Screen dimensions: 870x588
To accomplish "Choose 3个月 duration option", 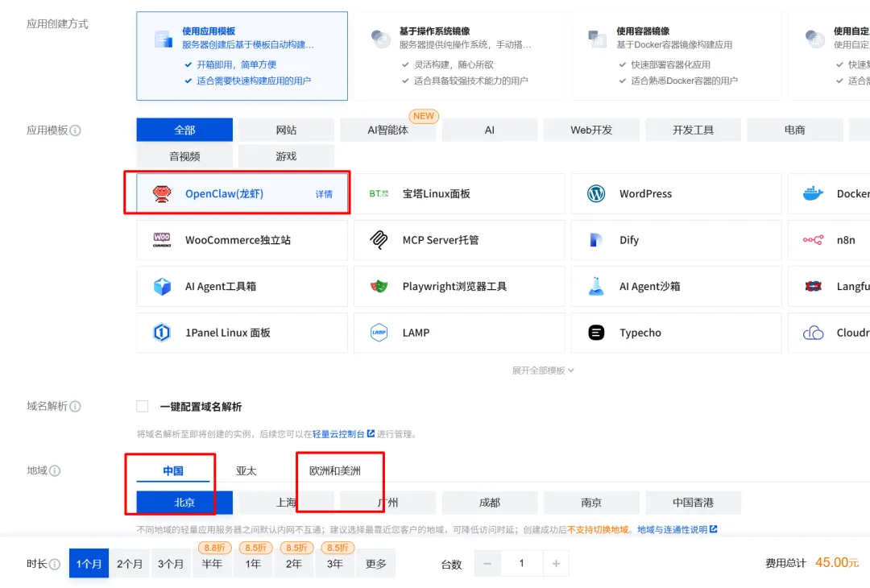I will point(171,564).
